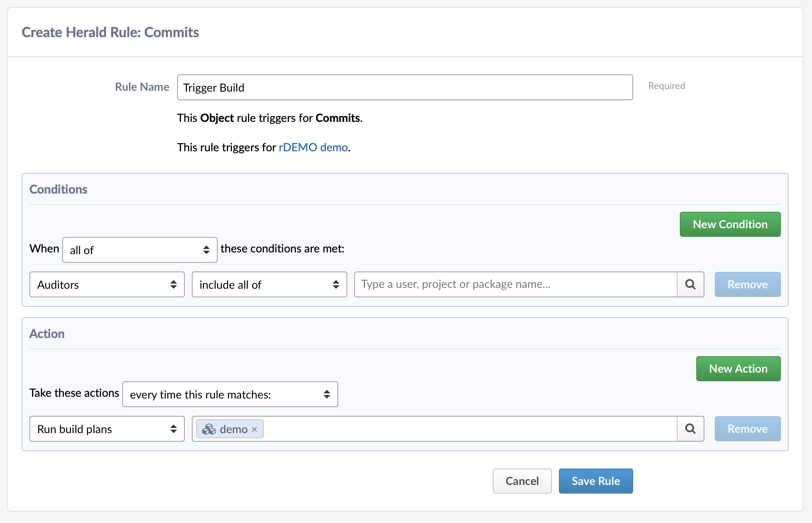
Task: Open the 'Run build plans' action dropdown
Action: (x=107, y=429)
